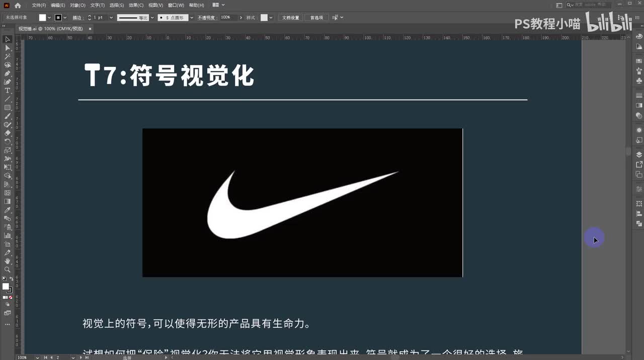Open Edit Toolbar three dots
This screenshot has height=360, width=644.
(x=8, y=324)
